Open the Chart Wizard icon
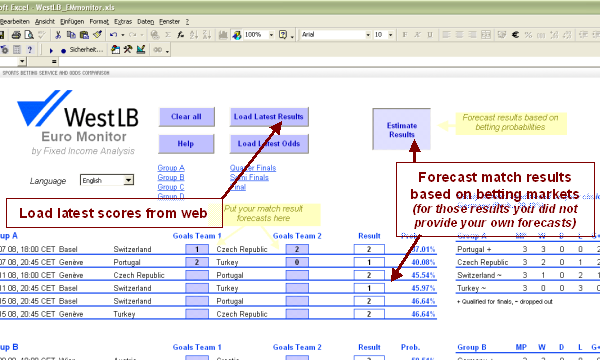The height and width of the screenshot is (360, 600). pos(223,35)
